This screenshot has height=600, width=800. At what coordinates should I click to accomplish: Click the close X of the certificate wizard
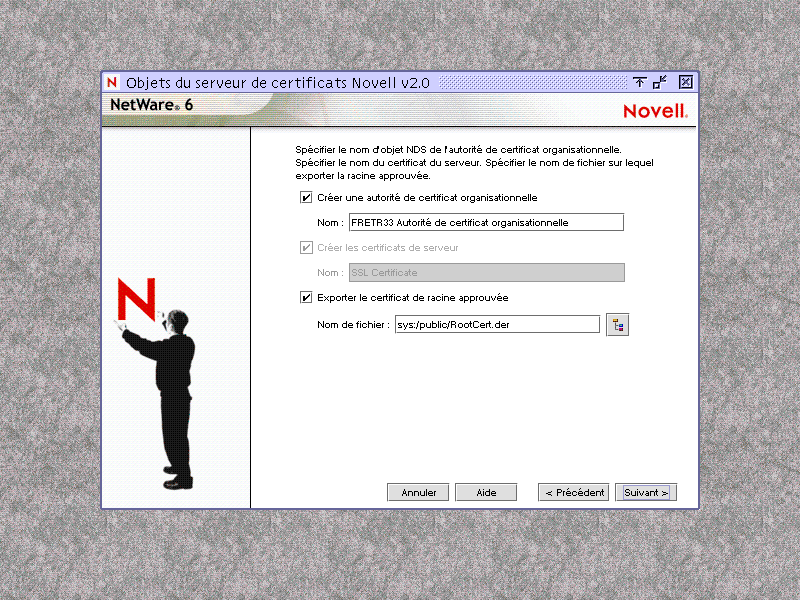coord(686,82)
